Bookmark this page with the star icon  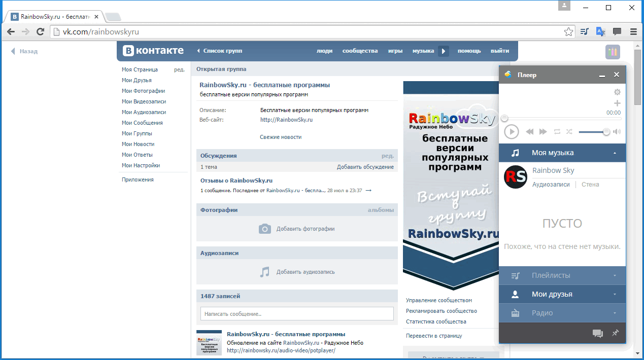[569, 32]
